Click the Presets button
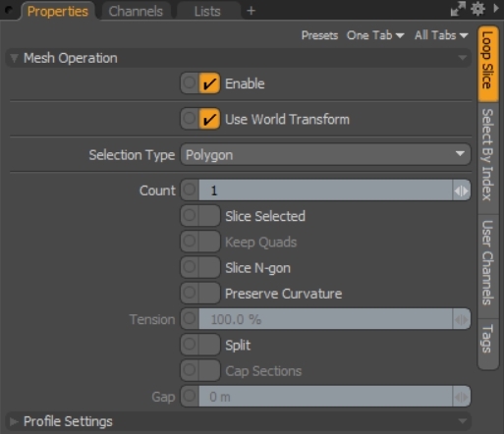The image size is (504, 434). point(319,35)
